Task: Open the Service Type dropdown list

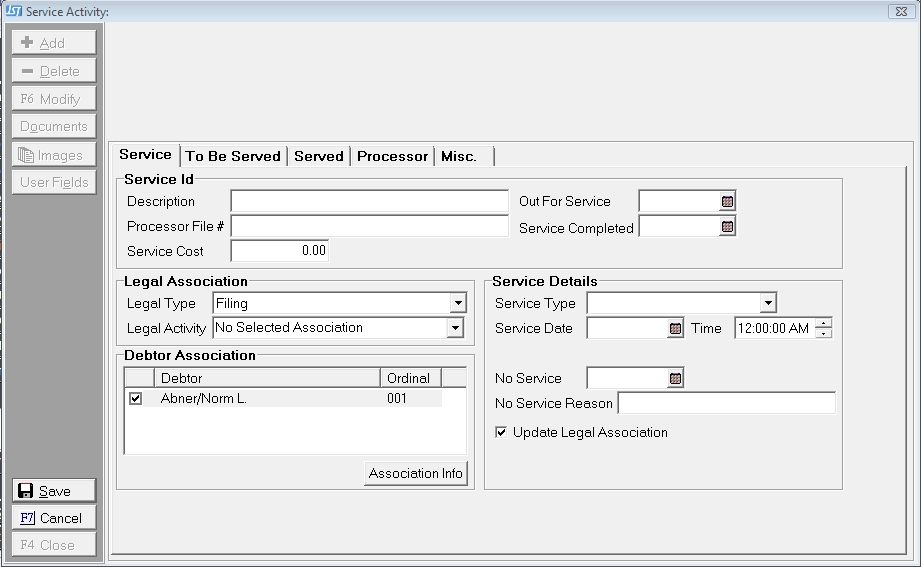Action: pyautogui.click(x=767, y=303)
